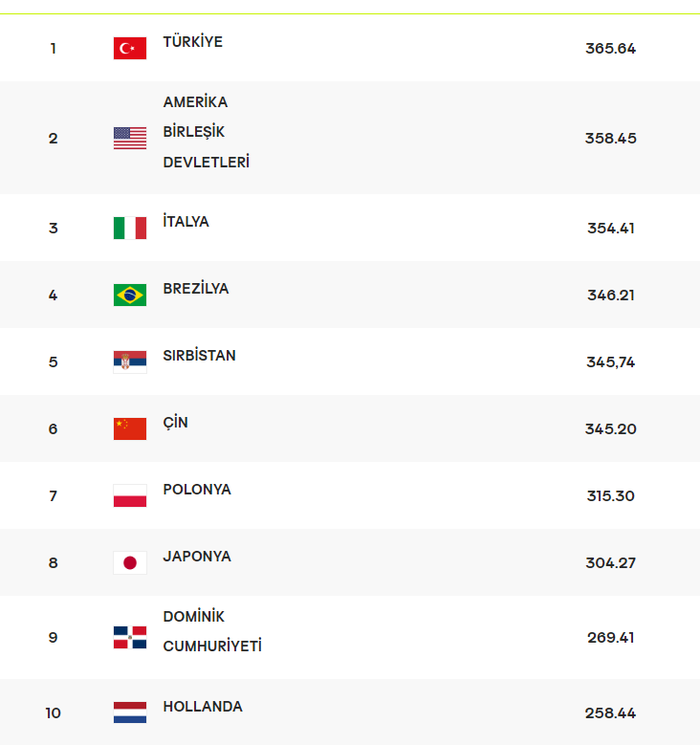Click Japonya's points value 304.27
Viewport: 700px width, 745px height.
[610, 562]
